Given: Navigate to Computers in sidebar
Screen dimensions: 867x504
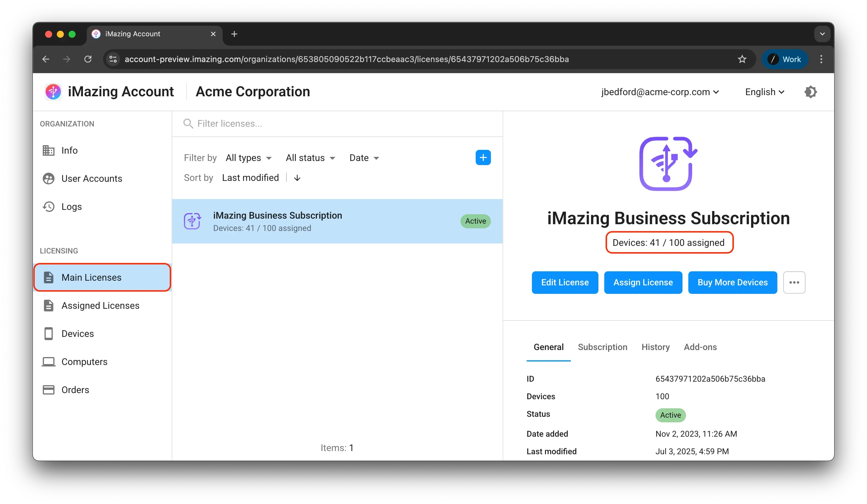Looking at the screenshot, I should (x=84, y=362).
